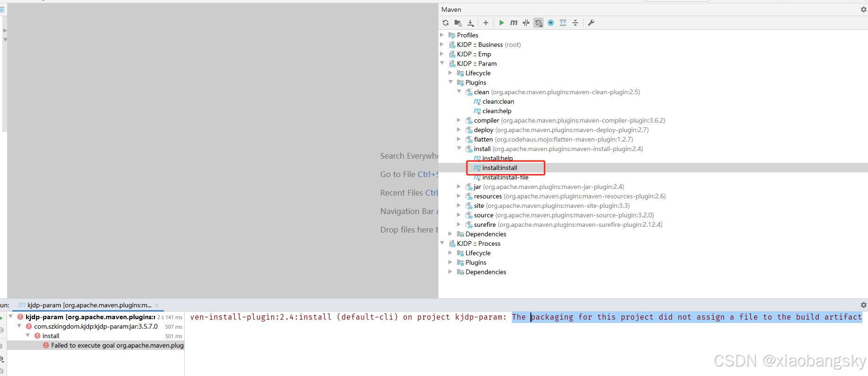
Task: Select the clean:clean goal
Action: click(x=498, y=101)
